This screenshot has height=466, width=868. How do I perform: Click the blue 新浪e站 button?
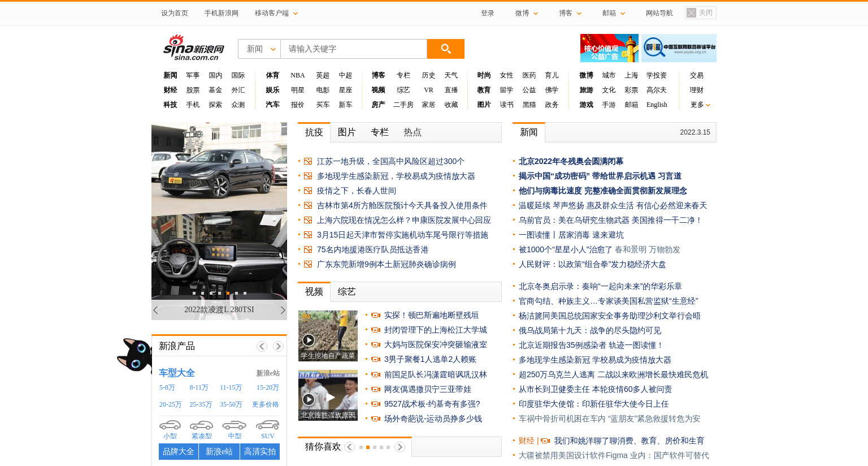point(219,451)
